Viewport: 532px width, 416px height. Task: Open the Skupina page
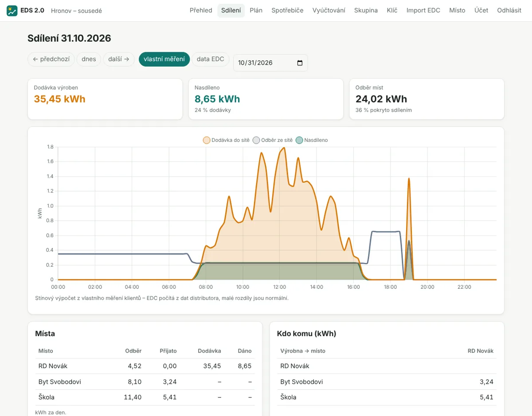pos(366,10)
